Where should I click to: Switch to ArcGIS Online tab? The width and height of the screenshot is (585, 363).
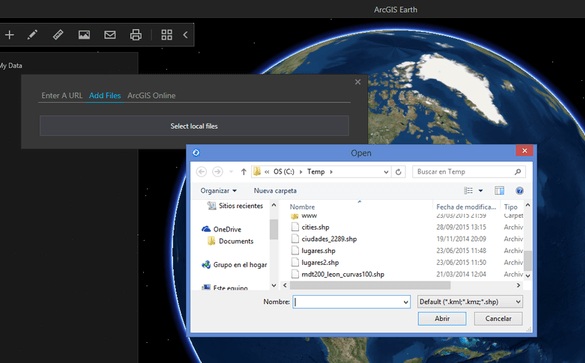pos(151,96)
